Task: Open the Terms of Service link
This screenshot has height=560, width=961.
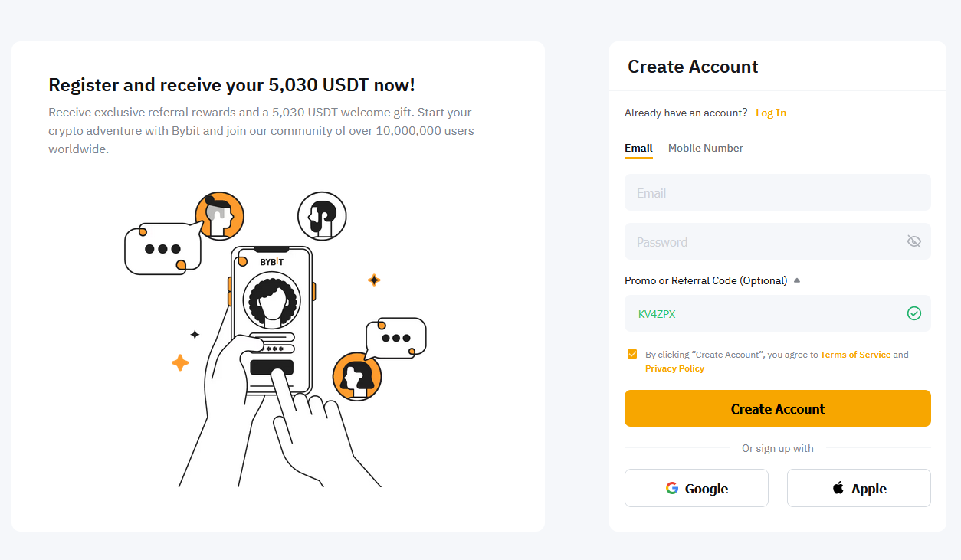Action: pos(855,355)
